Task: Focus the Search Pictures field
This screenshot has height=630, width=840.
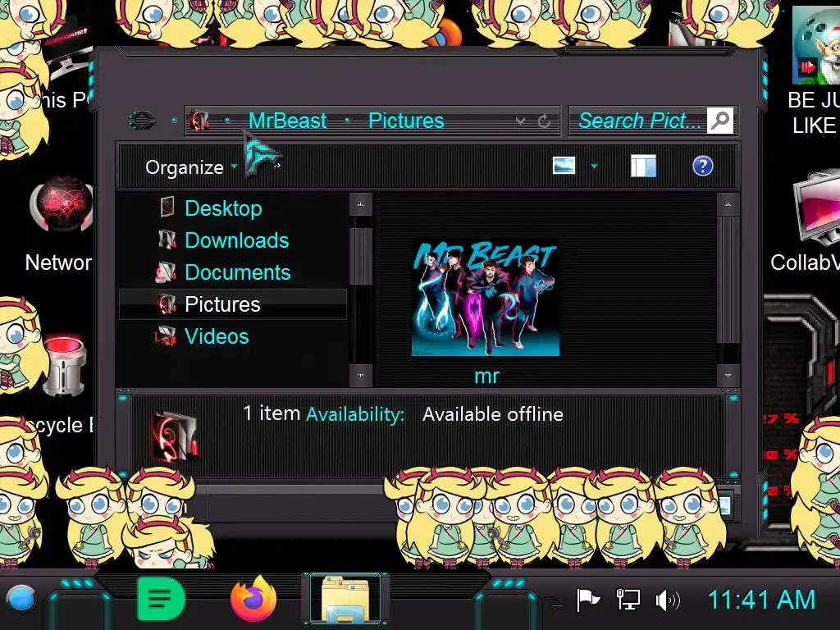Action: coord(640,121)
